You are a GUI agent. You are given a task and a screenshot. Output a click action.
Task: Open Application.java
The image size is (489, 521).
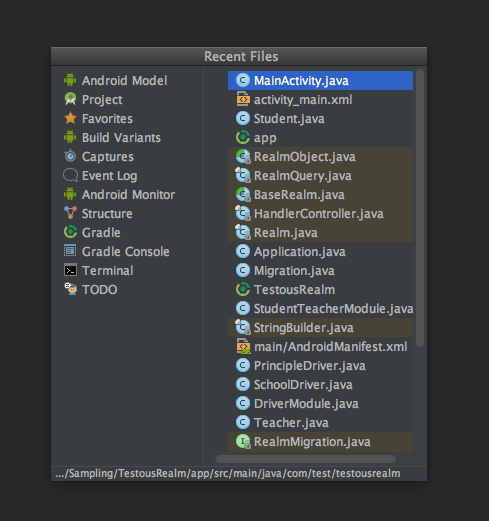[320, 251]
